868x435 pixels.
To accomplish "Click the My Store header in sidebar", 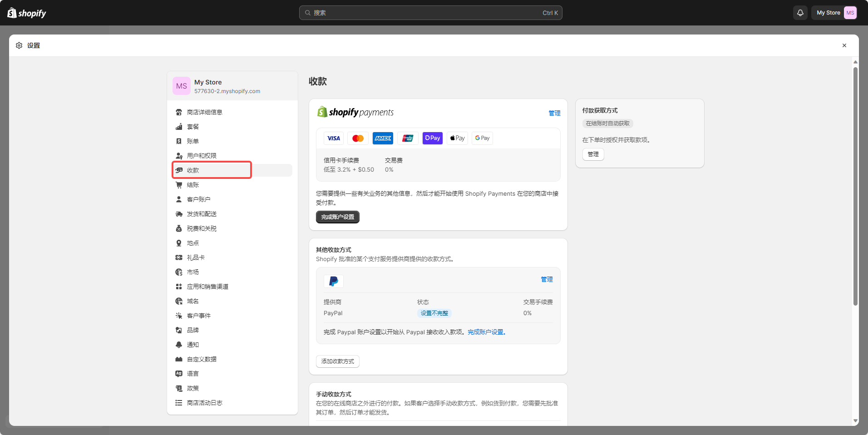I will (x=232, y=86).
